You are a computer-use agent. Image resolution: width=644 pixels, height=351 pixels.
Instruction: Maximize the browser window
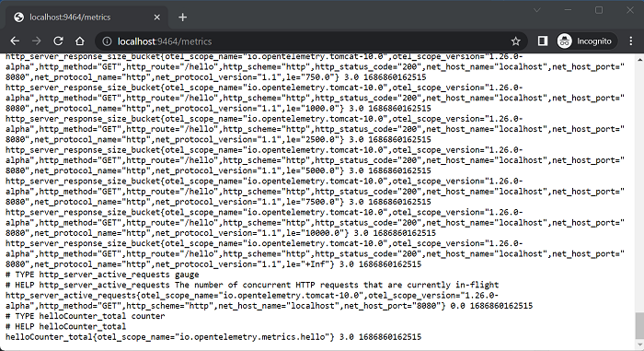point(599,10)
